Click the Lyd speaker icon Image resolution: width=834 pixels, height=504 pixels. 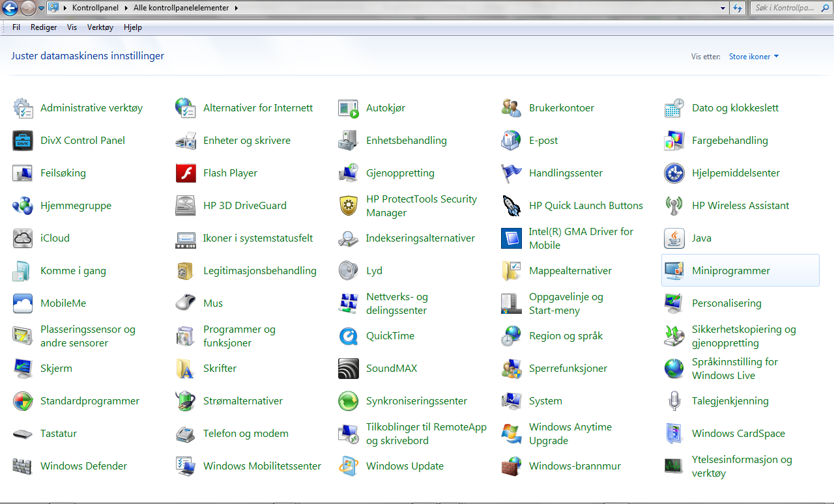click(x=349, y=271)
